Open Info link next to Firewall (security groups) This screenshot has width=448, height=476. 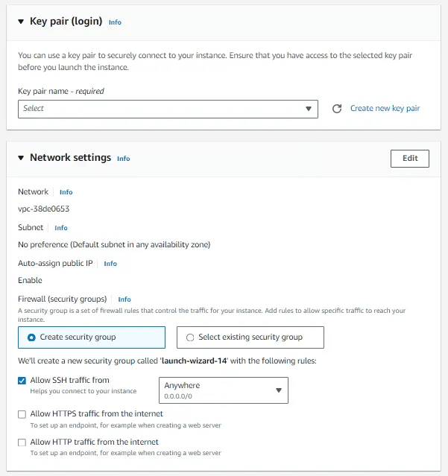point(124,299)
